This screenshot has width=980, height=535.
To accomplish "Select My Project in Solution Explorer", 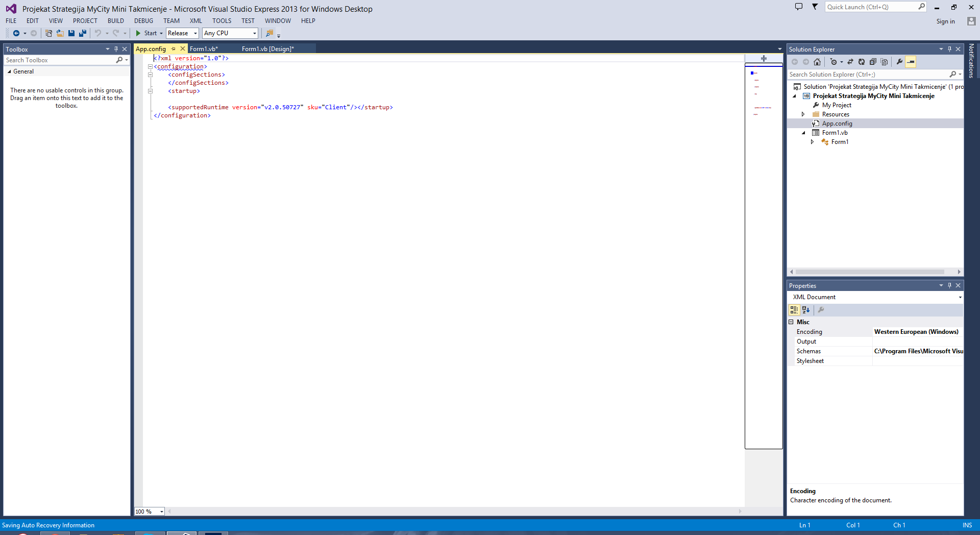I will pyautogui.click(x=837, y=105).
